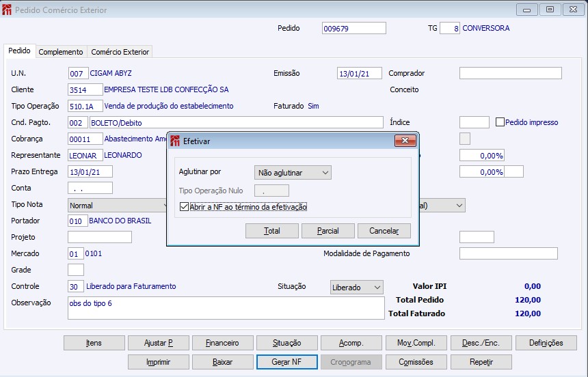Image resolution: width=588 pixels, height=377 pixels.
Task: Focus the Representante field LEONAR
Action: [85, 155]
